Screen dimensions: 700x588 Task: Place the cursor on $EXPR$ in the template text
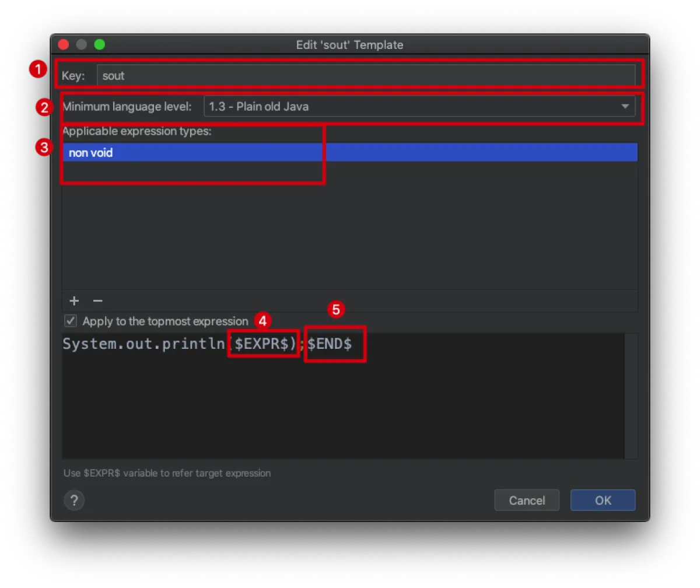pos(261,344)
